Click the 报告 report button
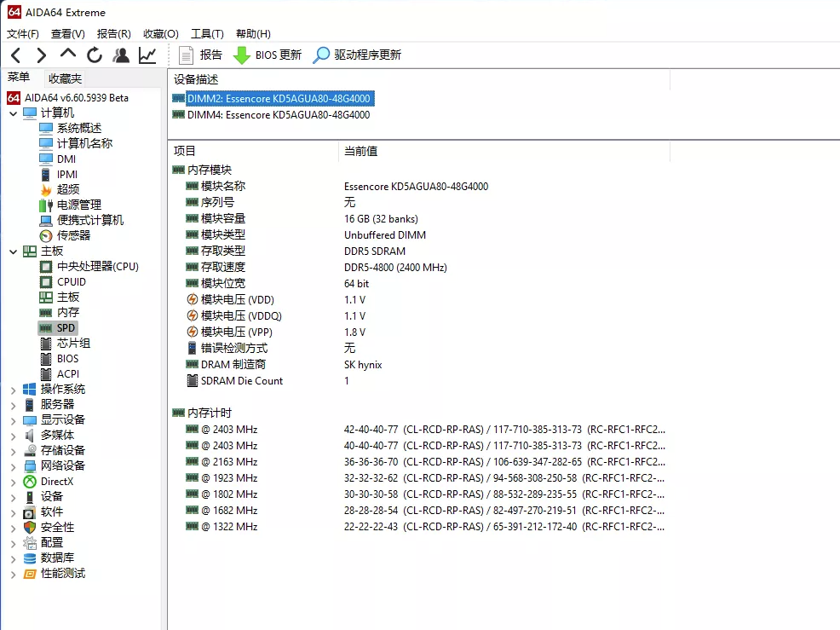 click(x=200, y=55)
